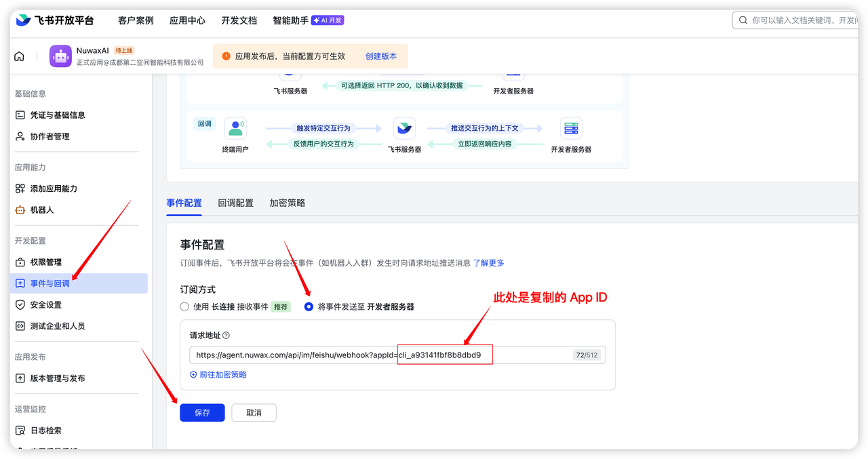Click the 前往加密策略 link

pyautogui.click(x=223, y=375)
